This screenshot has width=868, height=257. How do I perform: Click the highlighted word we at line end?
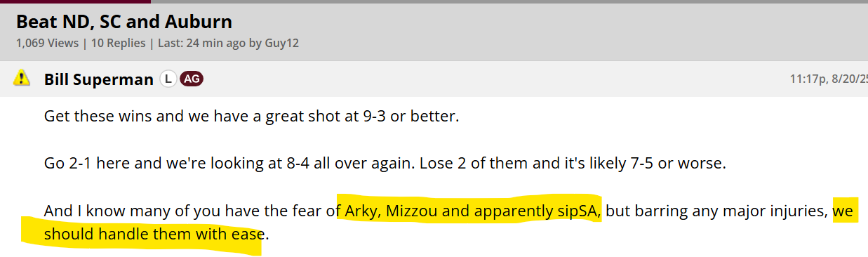843,211
